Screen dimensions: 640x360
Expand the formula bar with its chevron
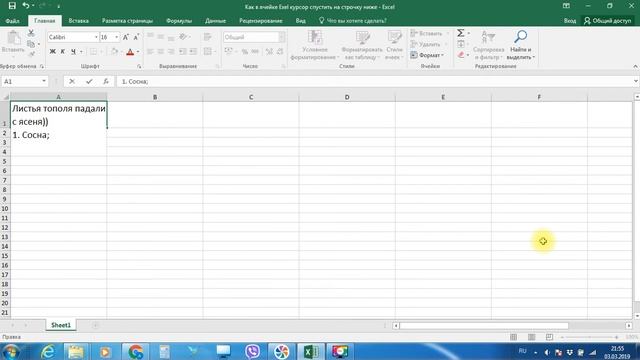pos(636,81)
